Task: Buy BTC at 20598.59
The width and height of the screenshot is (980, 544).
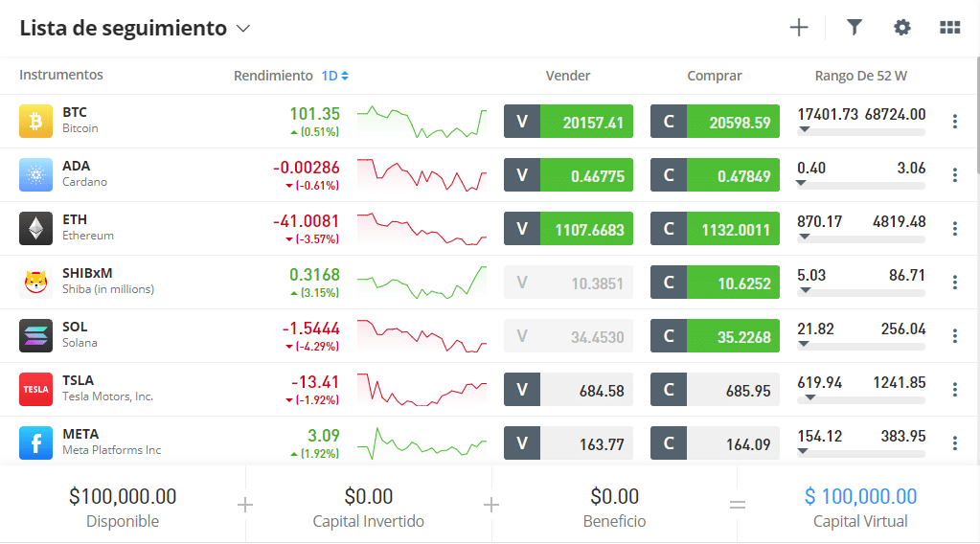Action: tap(715, 122)
